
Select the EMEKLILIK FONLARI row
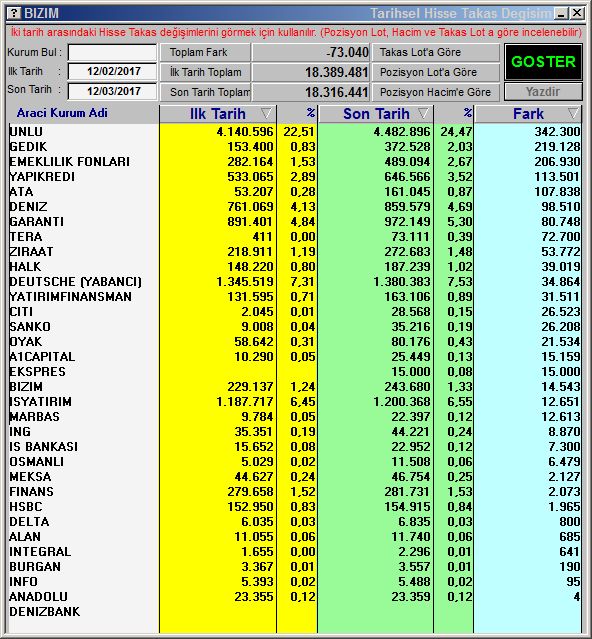point(70,162)
